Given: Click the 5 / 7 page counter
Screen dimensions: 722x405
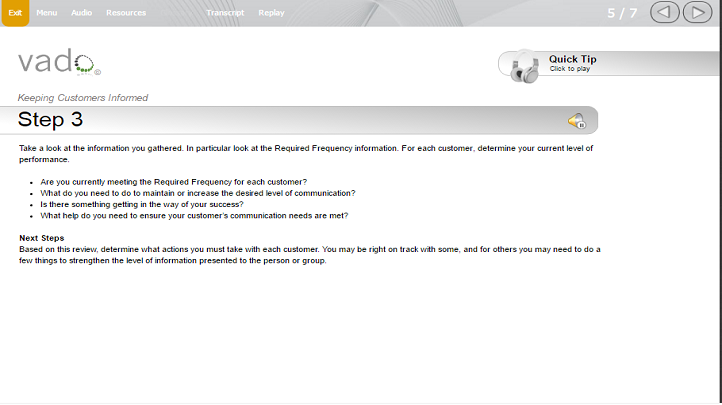Looking at the screenshot, I should click(622, 13).
